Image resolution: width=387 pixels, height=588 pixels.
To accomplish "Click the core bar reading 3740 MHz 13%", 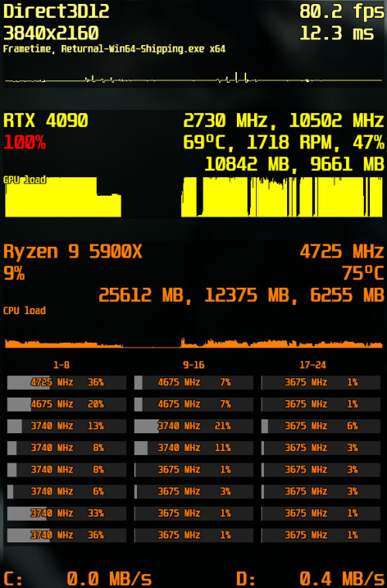I will tap(67, 426).
